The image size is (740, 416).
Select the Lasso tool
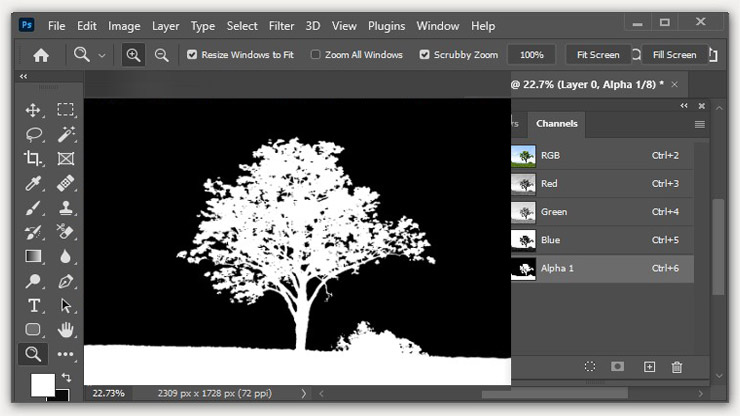pos(33,134)
